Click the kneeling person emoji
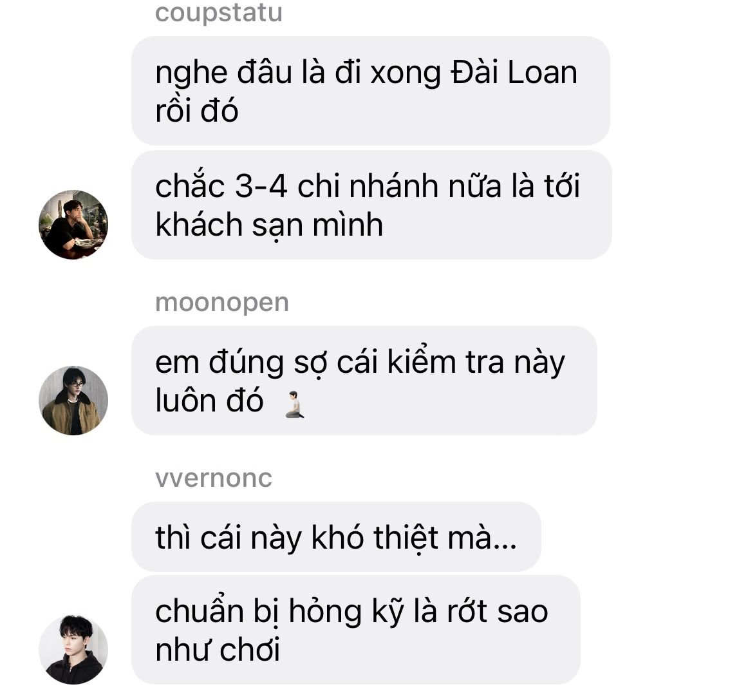This screenshot has width=748, height=700. click(295, 404)
